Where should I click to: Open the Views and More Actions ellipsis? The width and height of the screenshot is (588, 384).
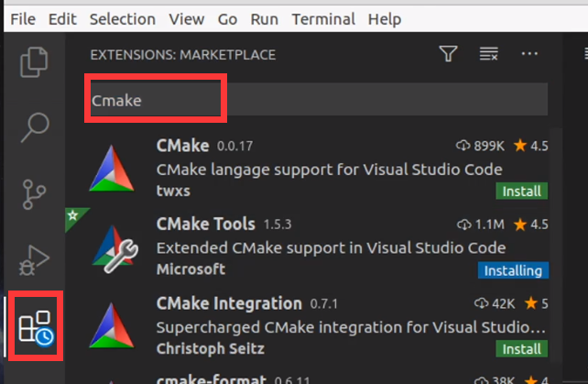coord(529,54)
